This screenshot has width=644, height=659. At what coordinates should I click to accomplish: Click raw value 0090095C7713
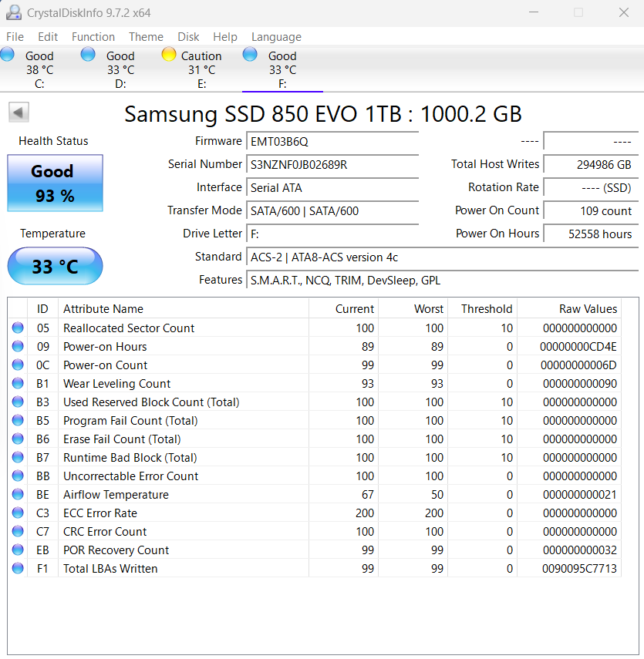[x=579, y=568]
